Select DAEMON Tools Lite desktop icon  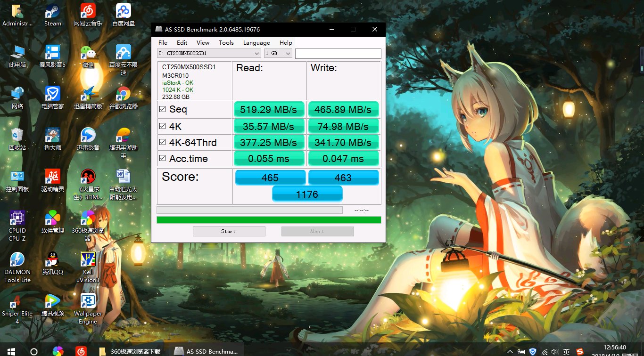click(17, 267)
